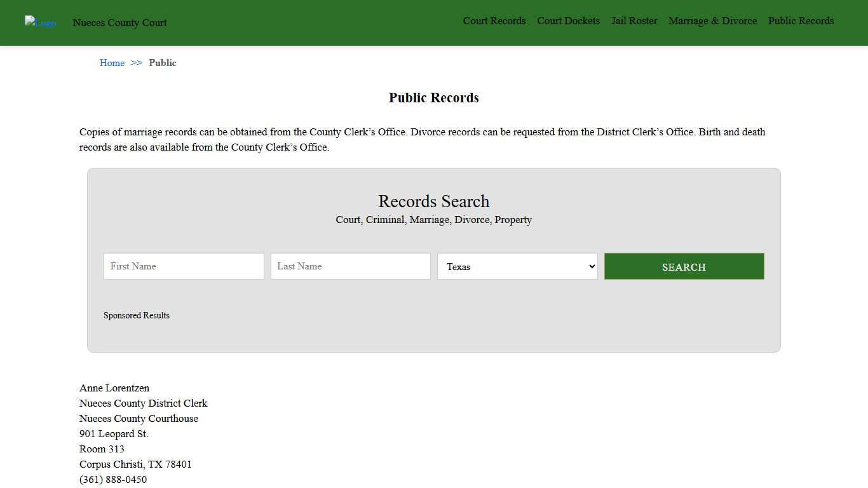Select the Records Search heading
The width and height of the screenshot is (868, 488).
coord(434,201)
